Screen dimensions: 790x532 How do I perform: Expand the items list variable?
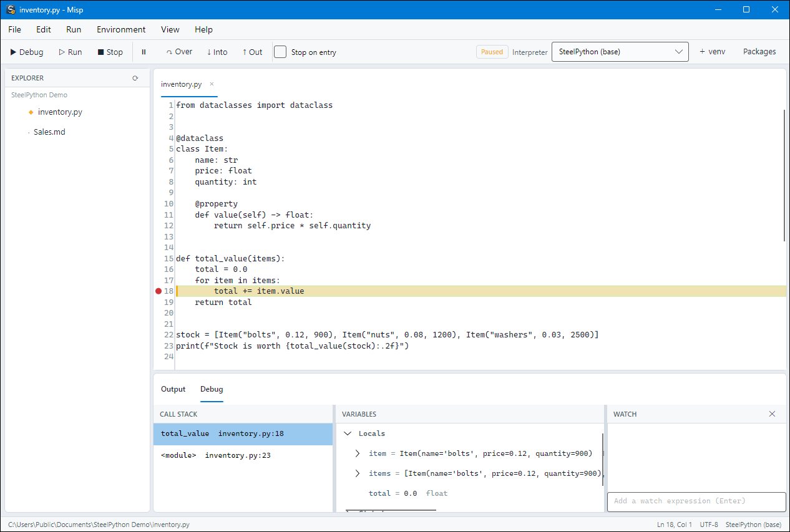tap(358, 473)
